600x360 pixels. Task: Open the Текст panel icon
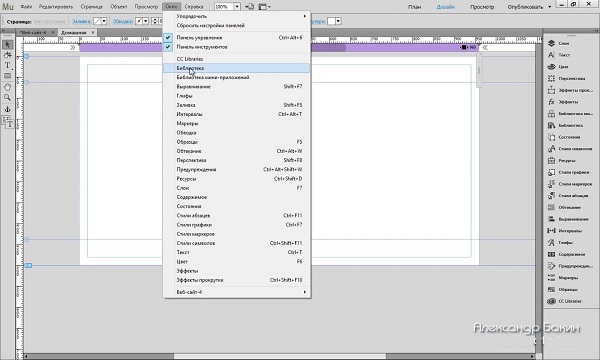point(551,55)
